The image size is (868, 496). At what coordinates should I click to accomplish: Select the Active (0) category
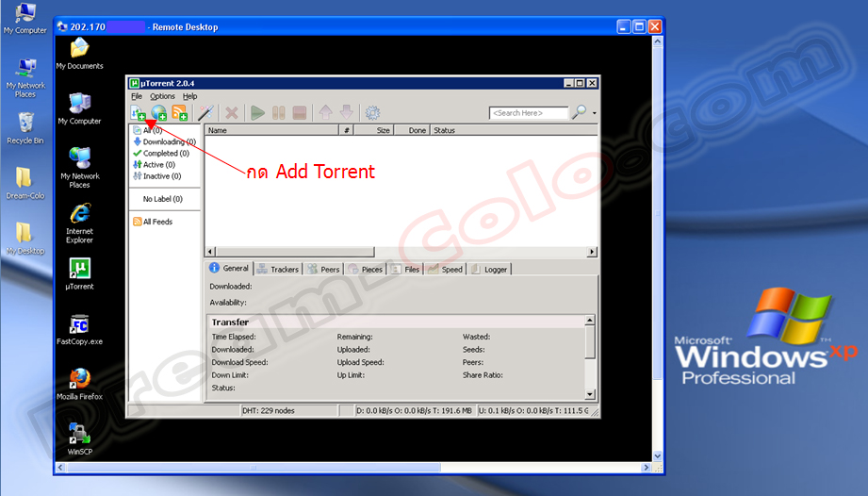coord(154,165)
